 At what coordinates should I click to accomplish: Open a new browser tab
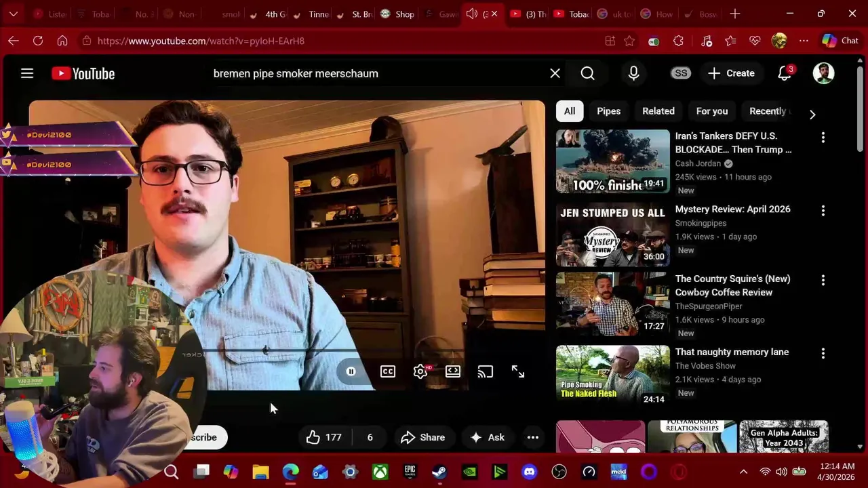[x=735, y=14]
